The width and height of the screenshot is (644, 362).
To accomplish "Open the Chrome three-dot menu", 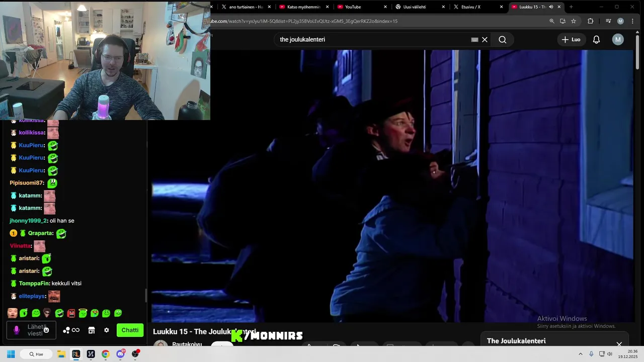I will click(632, 21).
